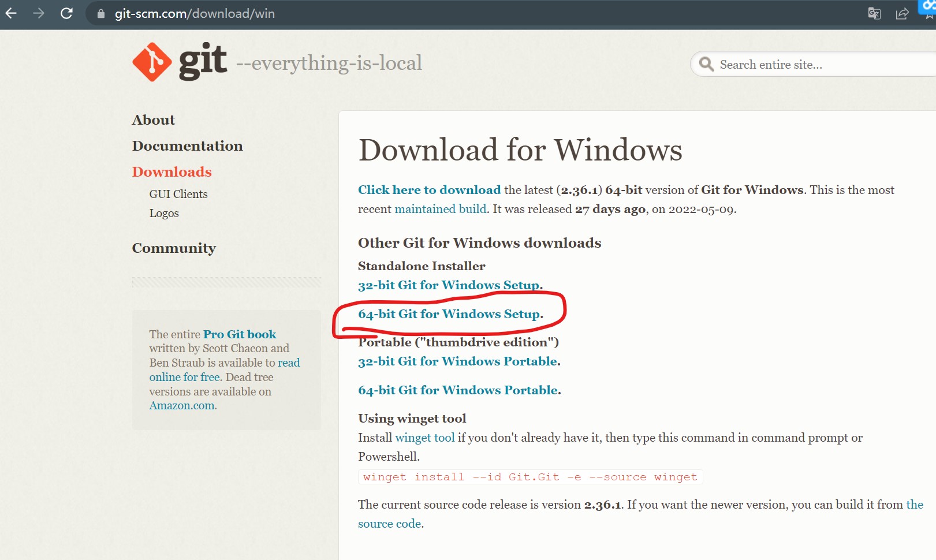The image size is (936, 560).
Task: Click the Using winget tool heading
Action: tap(412, 419)
